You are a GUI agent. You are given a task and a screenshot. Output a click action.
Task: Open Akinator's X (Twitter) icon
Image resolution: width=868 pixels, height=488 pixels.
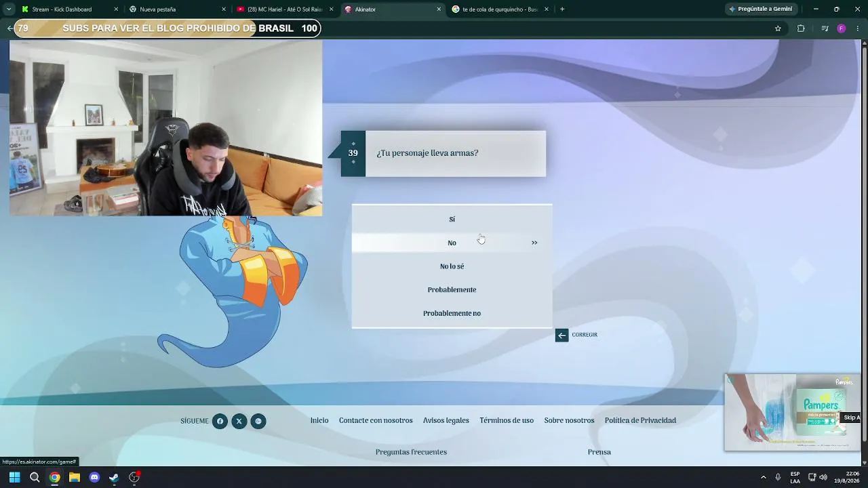click(x=239, y=421)
